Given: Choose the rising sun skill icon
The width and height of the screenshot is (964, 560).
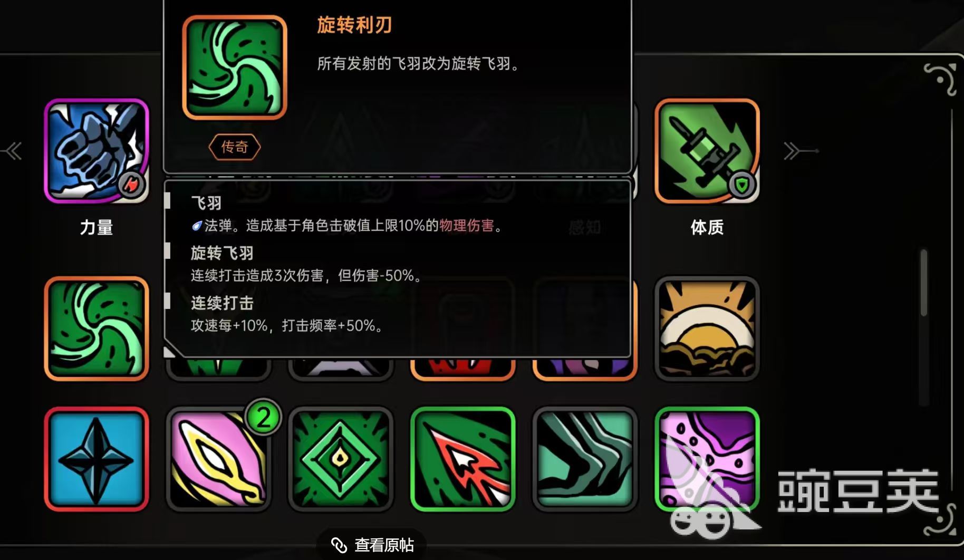Looking at the screenshot, I should 707,329.
